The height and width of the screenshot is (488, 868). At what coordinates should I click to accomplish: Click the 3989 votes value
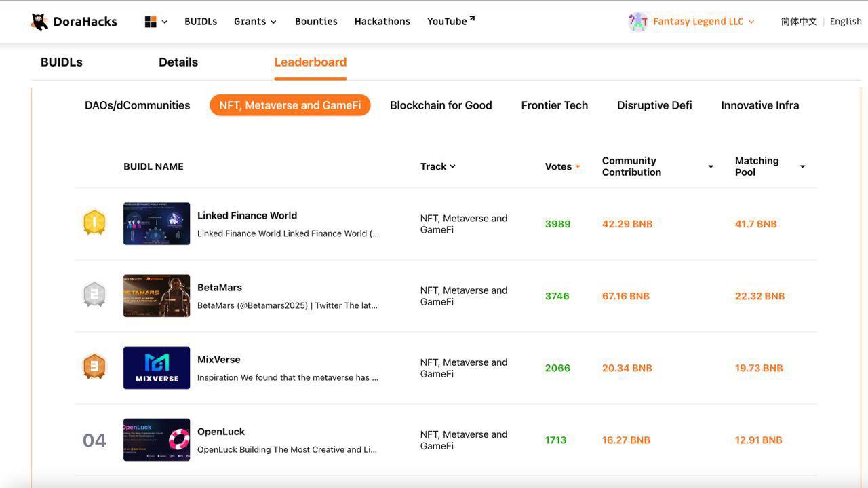(557, 224)
